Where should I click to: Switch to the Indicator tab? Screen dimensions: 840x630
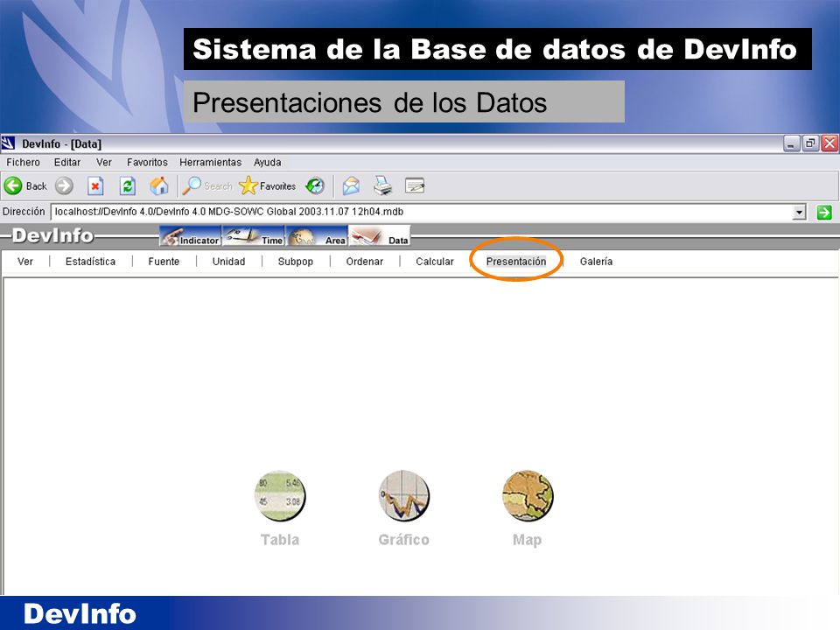pyautogui.click(x=190, y=237)
